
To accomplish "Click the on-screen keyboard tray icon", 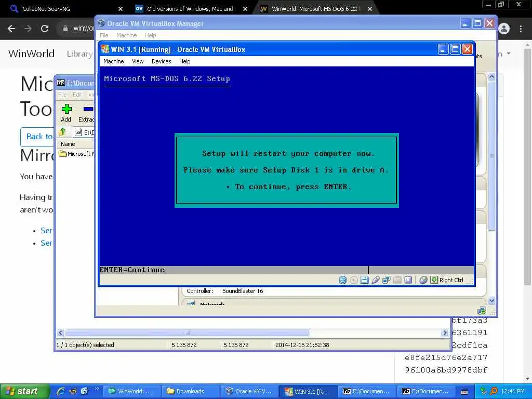I will click(464, 392).
